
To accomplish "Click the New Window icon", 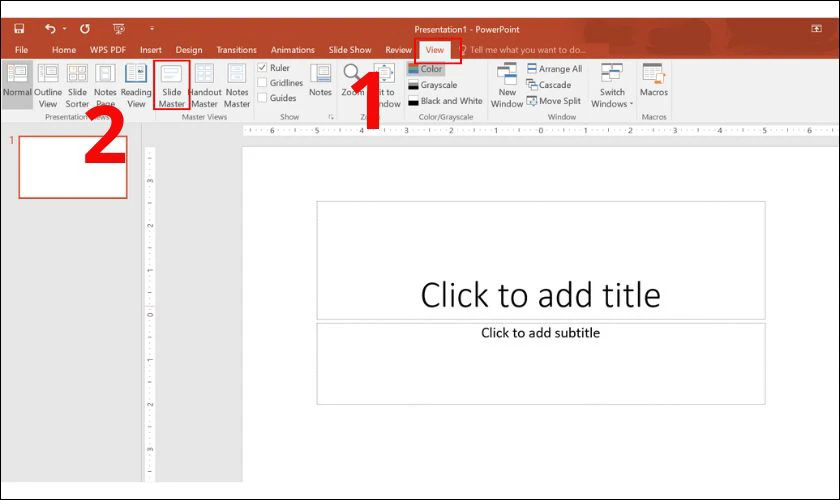I will click(507, 84).
